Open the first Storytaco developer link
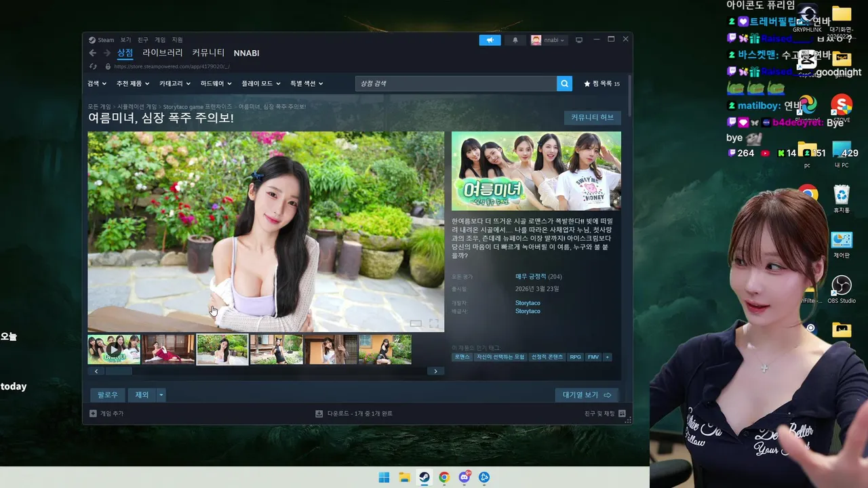 coord(528,303)
